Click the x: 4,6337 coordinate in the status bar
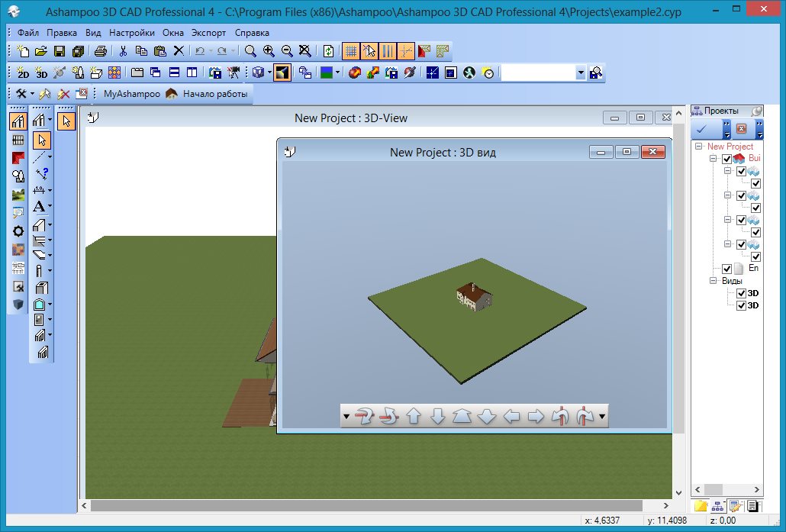Image resolution: width=786 pixels, height=532 pixels. pyautogui.click(x=602, y=521)
